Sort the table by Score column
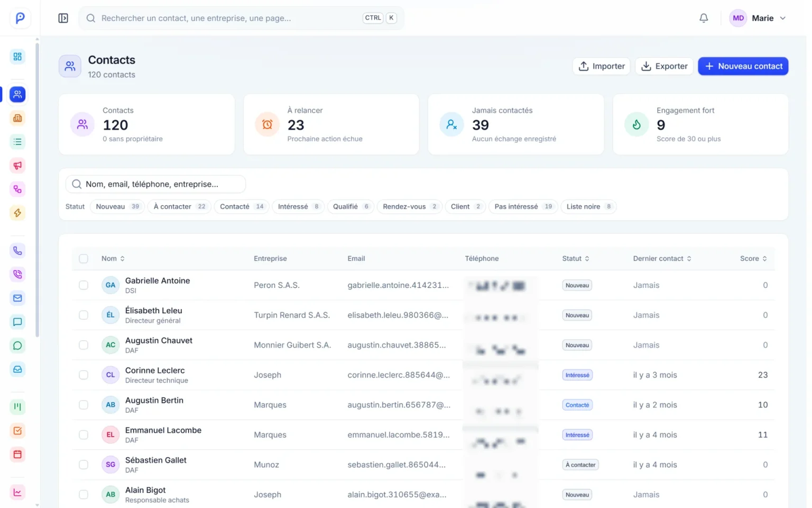The height and width of the screenshot is (508, 812). pos(753,259)
